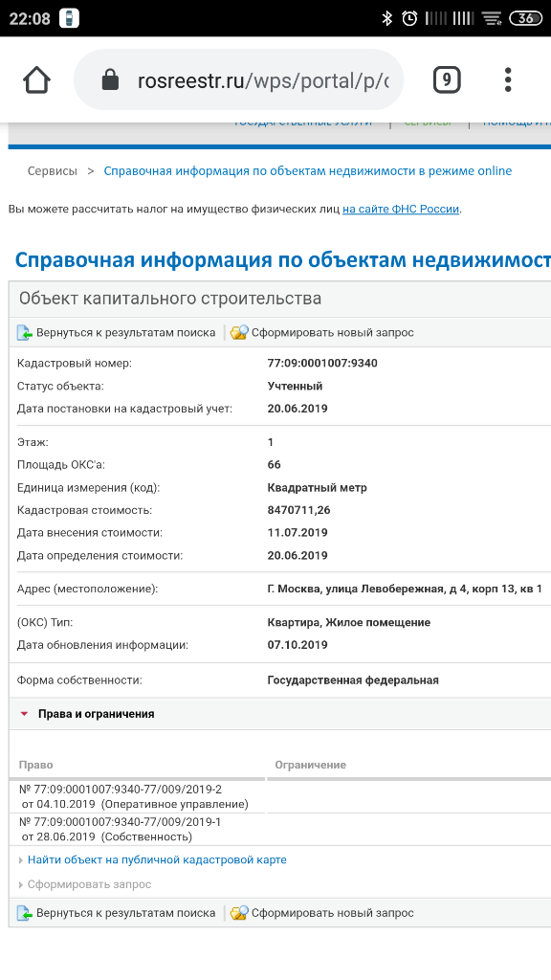Click the top Сформировать новый запрос icon

pyautogui.click(x=239, y=332)
